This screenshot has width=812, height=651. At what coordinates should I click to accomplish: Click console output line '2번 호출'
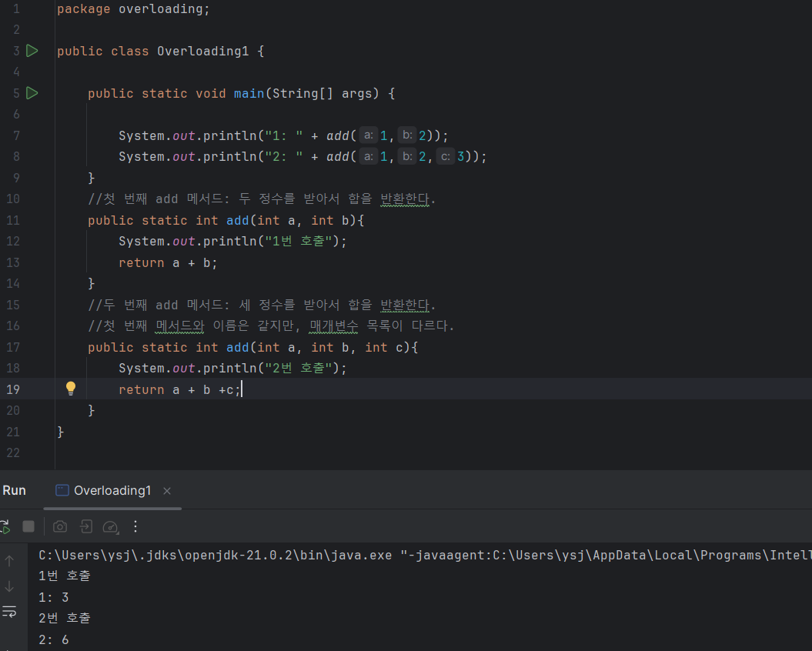pos(64,618)
